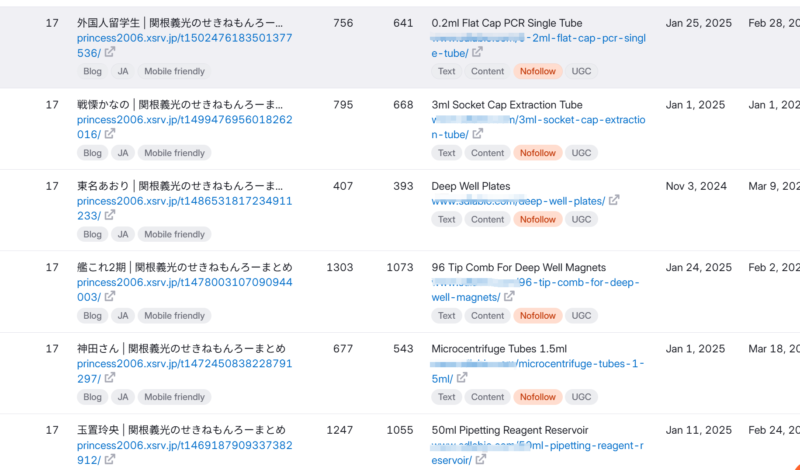
Task: Open external link icon for 外国人留学生 source URL
Action: point(110,53)
